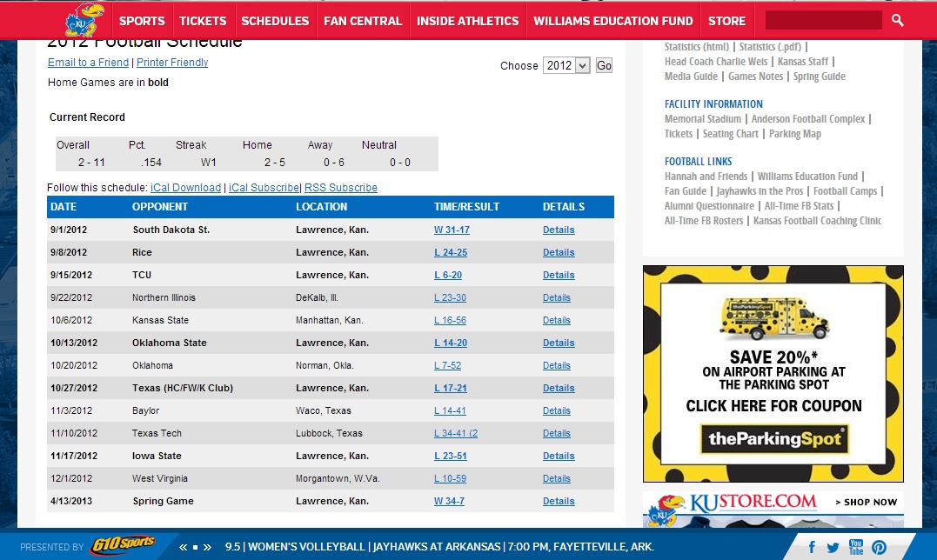Image resolution: width=937 pixels, height=560 pixels.
Task: Open Details for Spring Game
Action: click(559, 502)
